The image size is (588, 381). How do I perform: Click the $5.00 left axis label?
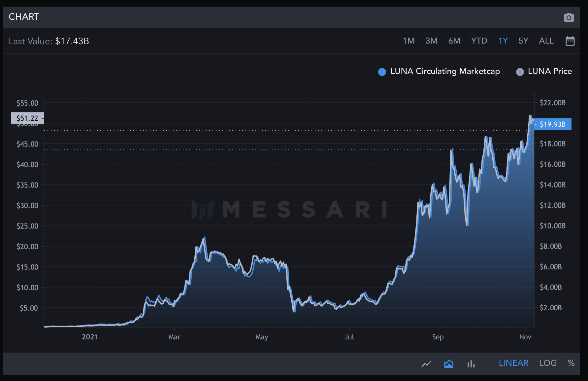point(29,308)
